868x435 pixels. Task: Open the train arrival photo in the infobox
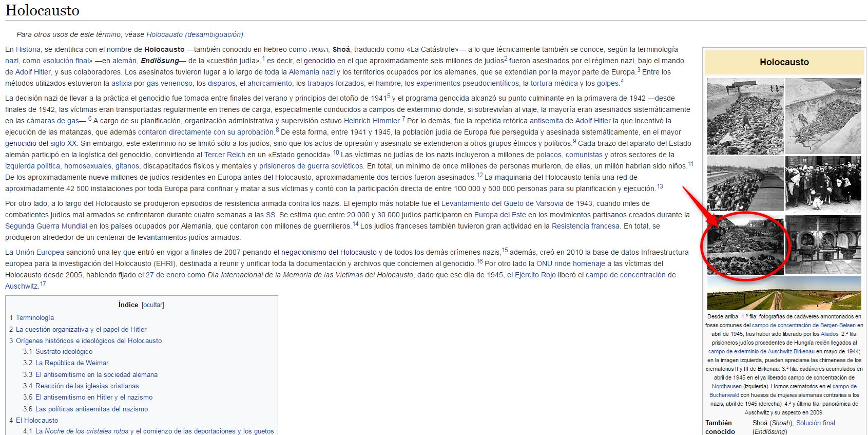(745, 184)
